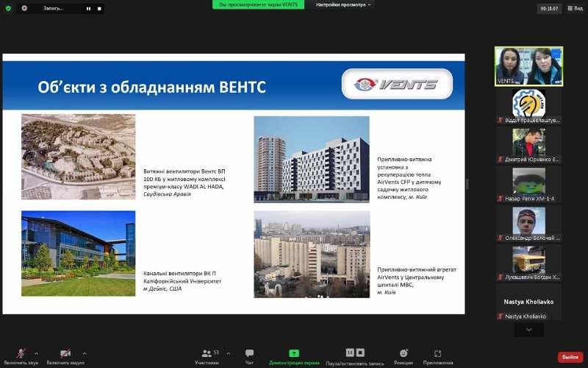
Task: Click the text Саудівська Аравія
Action: (168, 194)
